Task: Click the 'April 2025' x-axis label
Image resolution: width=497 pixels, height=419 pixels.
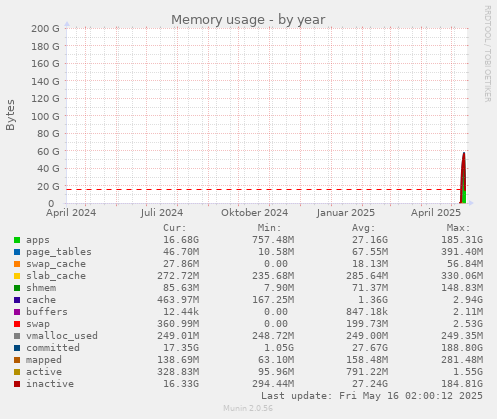Action: [x=436, y=213]
